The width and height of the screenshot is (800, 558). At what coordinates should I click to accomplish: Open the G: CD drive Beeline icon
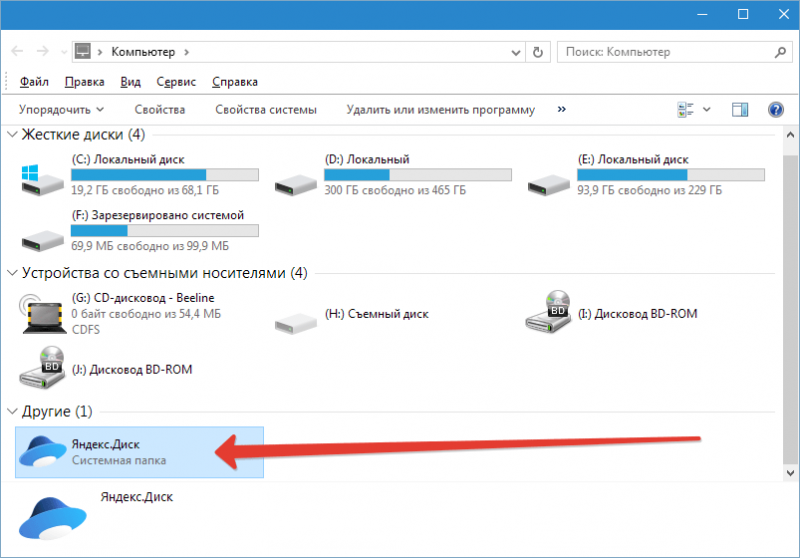pos(42,314)
